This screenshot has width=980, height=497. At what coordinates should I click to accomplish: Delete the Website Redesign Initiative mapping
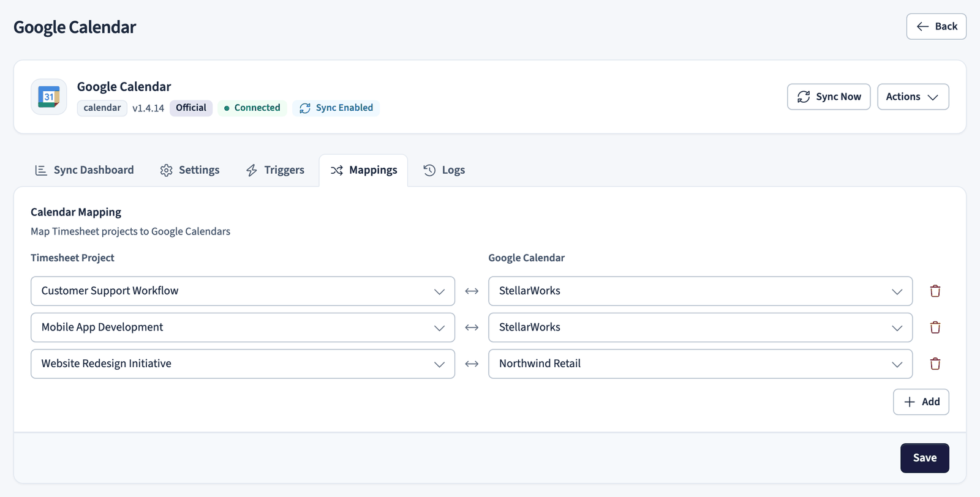coord(935,364)
